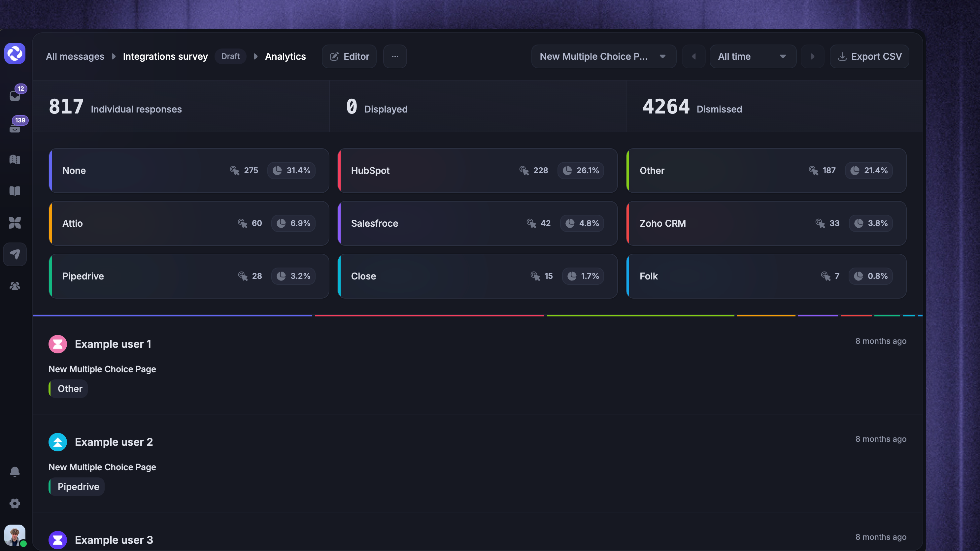Go to the next time period arrow

(812, 57)
